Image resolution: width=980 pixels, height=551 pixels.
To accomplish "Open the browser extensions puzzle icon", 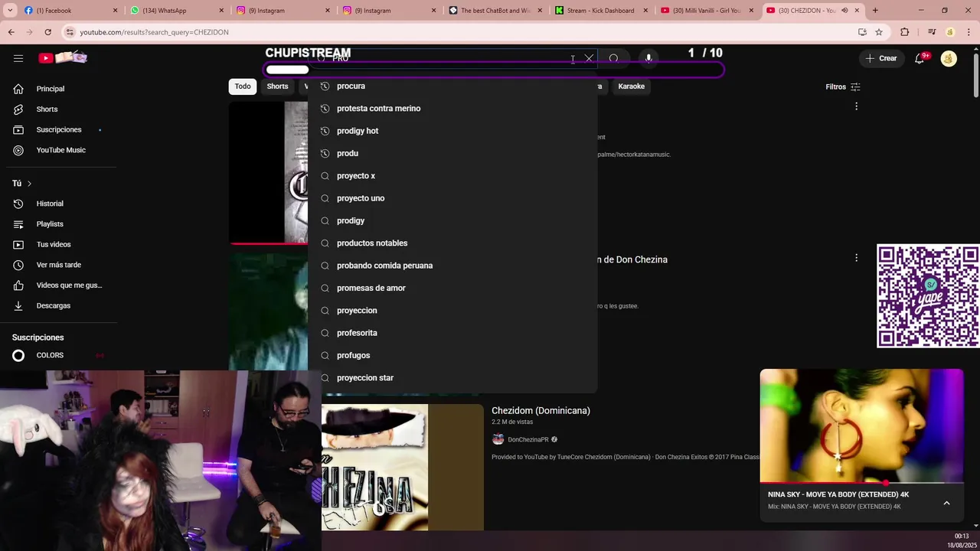I will [905, 32].
